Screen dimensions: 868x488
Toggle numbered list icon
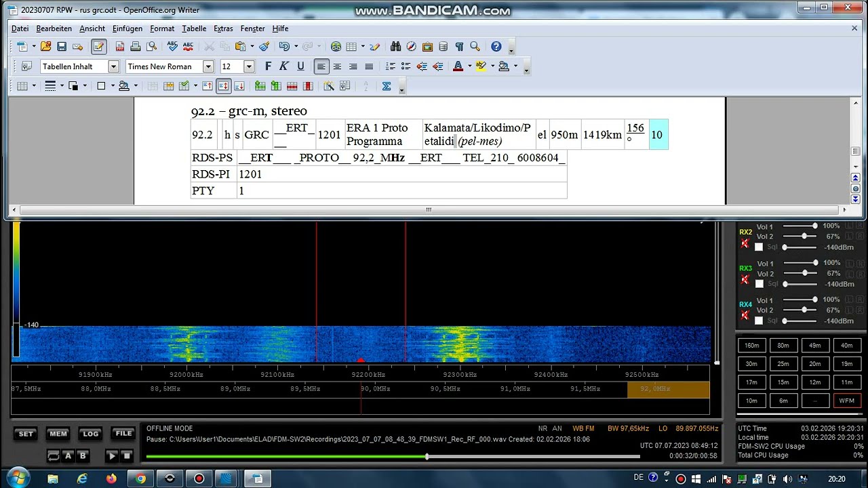click(x=390, y=66)
